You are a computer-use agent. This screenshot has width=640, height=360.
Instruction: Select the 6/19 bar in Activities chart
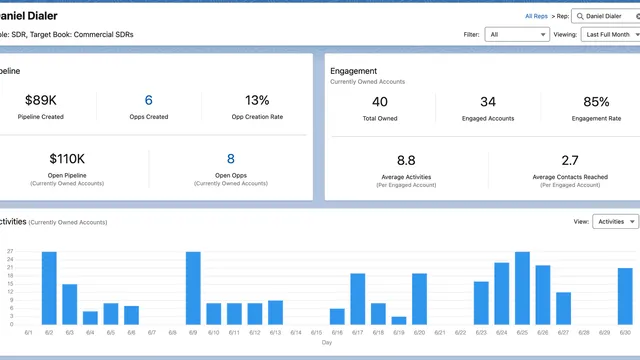(399, 321)
